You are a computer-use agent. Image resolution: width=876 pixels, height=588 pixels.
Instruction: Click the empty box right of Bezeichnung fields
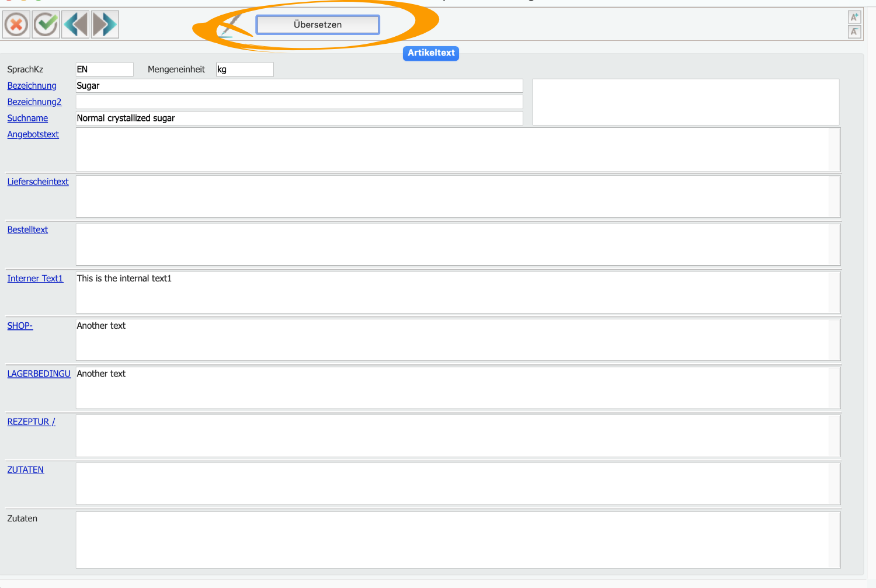click(x=686, y=102)
